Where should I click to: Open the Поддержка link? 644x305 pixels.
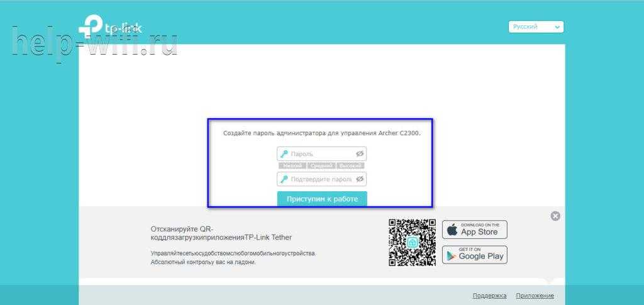(489, 296)
